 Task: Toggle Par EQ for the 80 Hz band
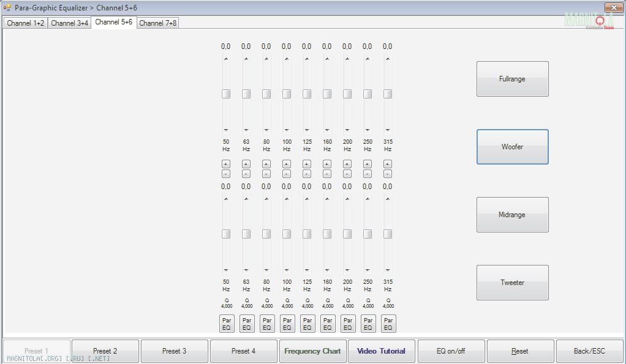(267, 324)
